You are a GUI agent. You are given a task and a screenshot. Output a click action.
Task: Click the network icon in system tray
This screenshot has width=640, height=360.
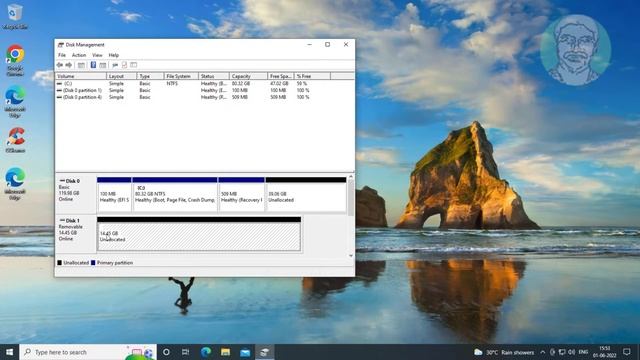coord(562,352)
